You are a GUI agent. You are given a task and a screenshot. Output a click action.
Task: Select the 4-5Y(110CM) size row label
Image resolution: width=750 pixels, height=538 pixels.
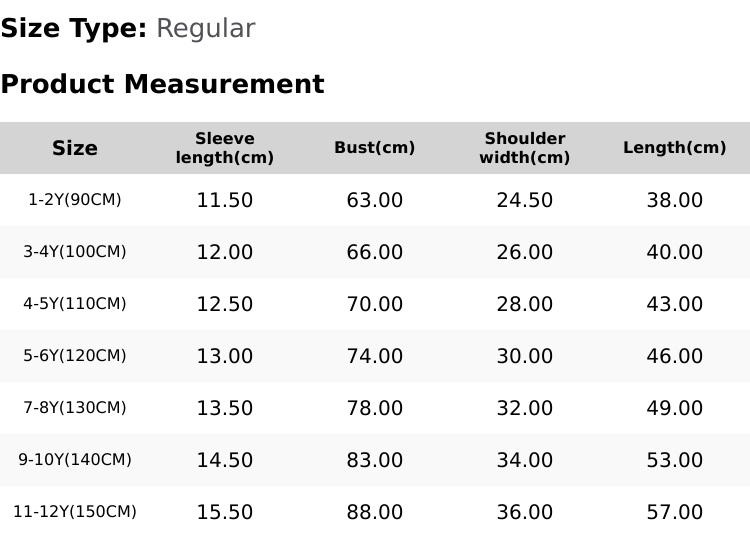[75, 304]
